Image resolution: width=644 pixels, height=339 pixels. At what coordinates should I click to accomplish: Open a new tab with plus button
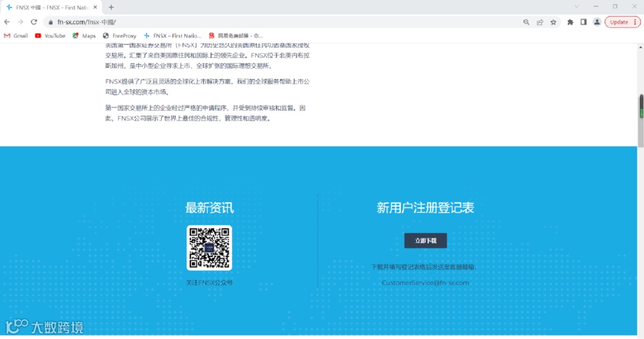111,7
